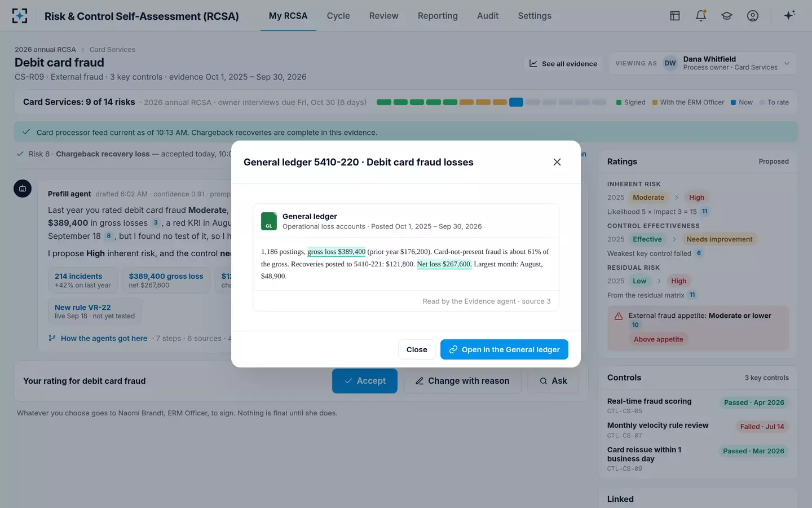Open New rule VR-22 card
The image size is (812, 508).
pyautogui.click(x=95, y=311)
